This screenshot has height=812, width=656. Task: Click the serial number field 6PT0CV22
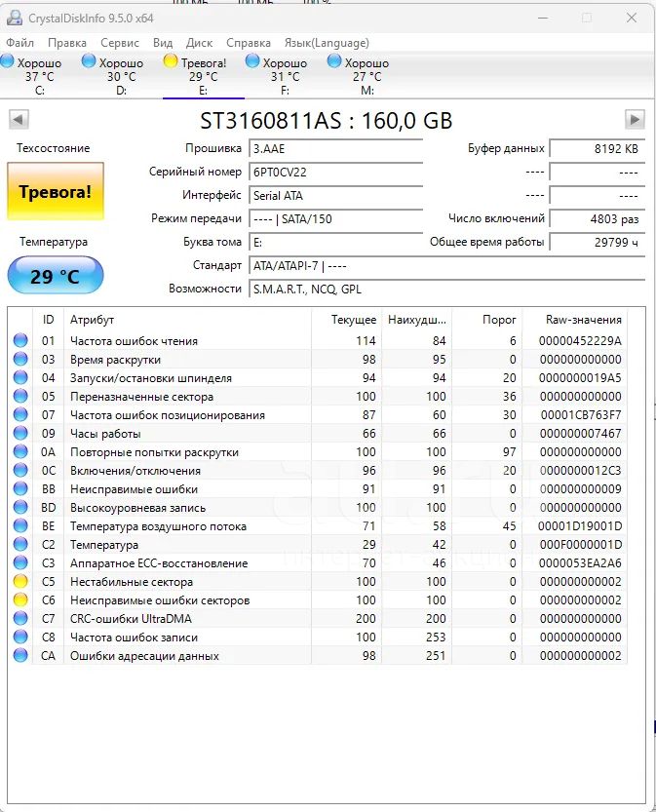click(335, 172)
